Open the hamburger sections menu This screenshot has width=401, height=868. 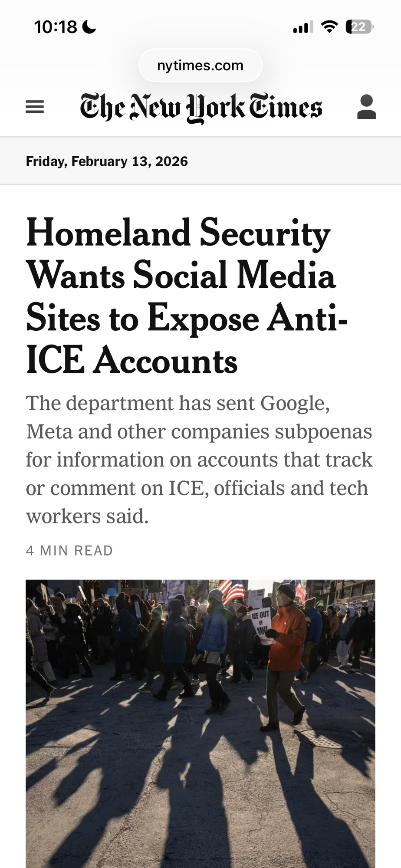pyautogui.click(x=35, y=107)
